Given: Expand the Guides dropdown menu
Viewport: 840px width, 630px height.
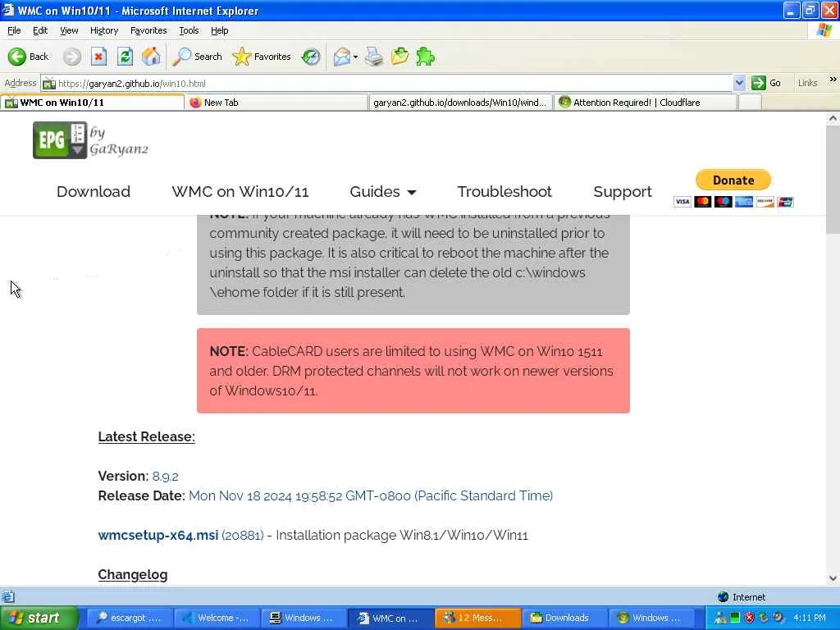Looking at the screenshot, I should coord(382,192).
